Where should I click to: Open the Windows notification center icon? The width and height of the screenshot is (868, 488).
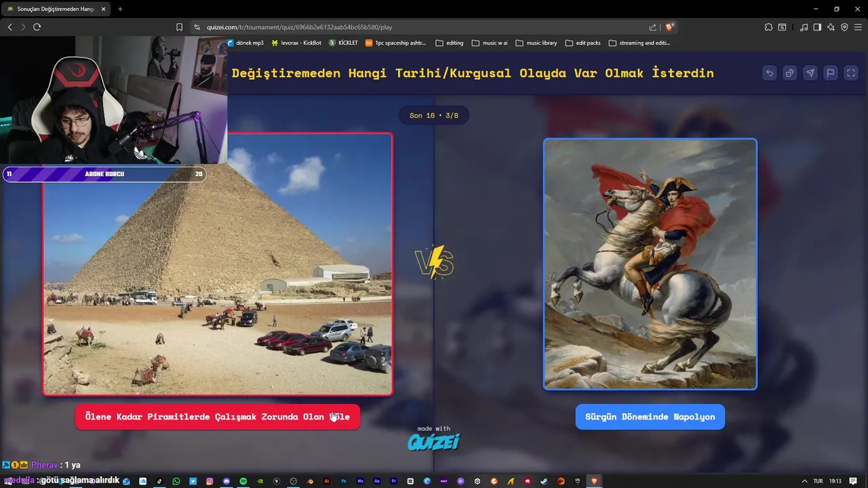click(x=853, y=481)
